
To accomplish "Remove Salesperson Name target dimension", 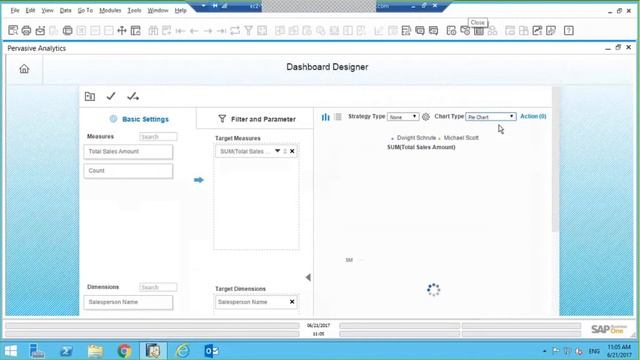I will (x=292, y=302).
